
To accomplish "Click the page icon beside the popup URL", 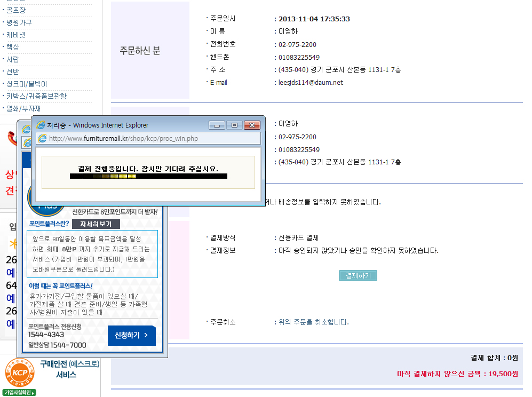I will tap(42, 139).
